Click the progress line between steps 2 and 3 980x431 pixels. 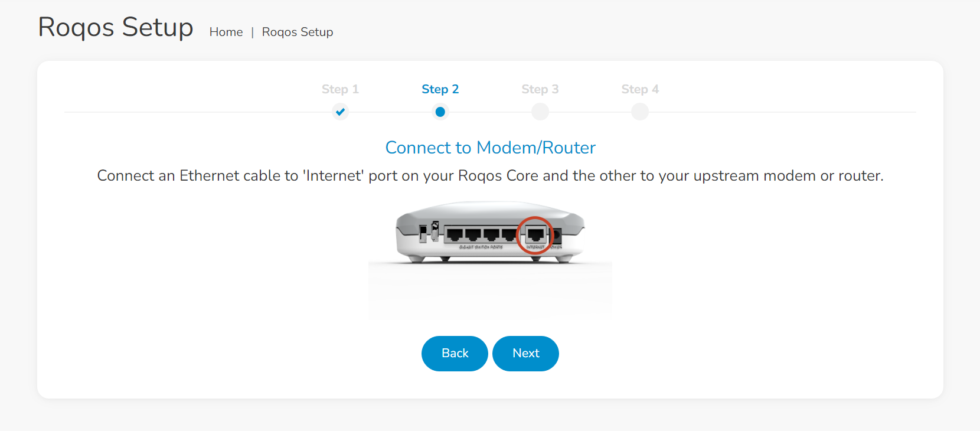(490, 112)
